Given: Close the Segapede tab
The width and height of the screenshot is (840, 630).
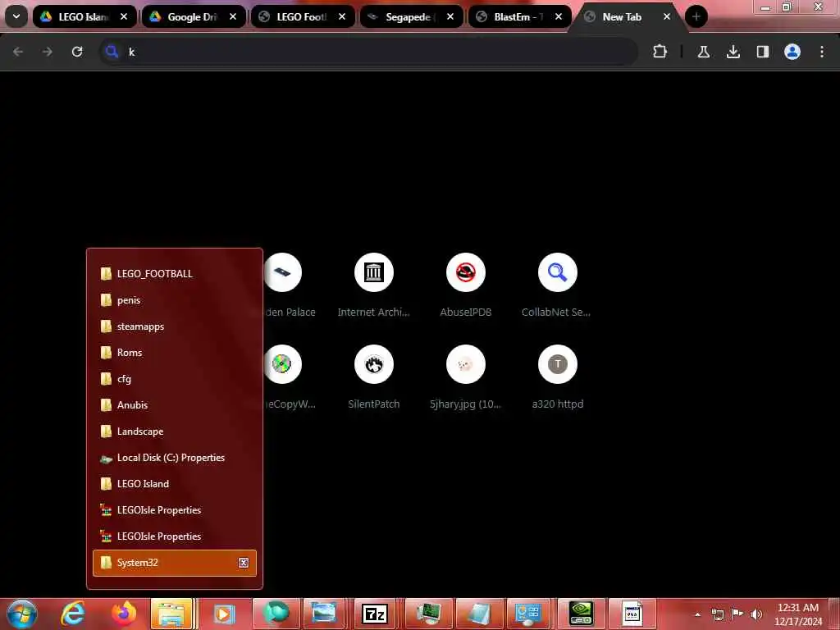Looking at the screenshot, I should pos(450,16).
